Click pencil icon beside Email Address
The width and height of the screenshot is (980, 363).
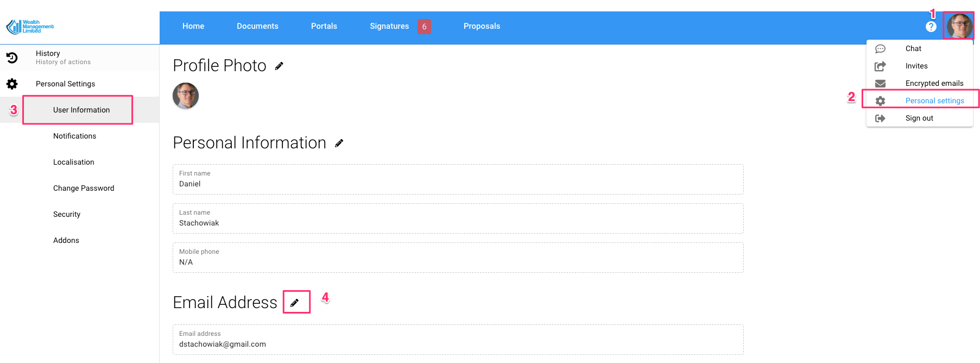coord(295,303)
